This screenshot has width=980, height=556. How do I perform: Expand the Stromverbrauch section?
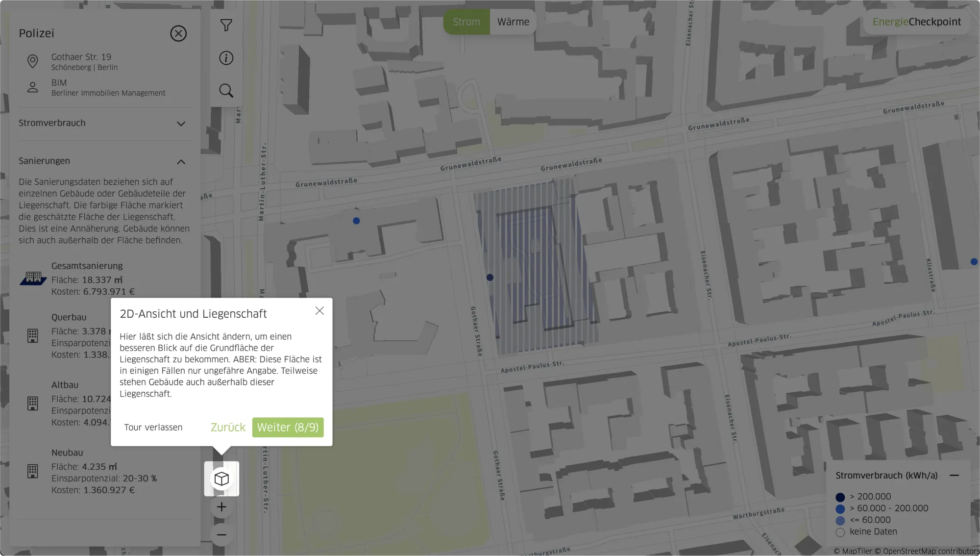point(181,124)
